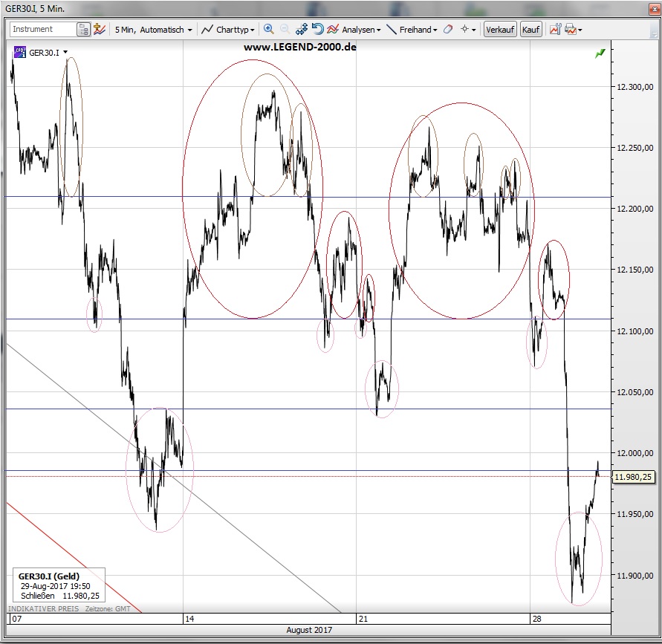Click the instrument list picker icon

coord(84,30)
